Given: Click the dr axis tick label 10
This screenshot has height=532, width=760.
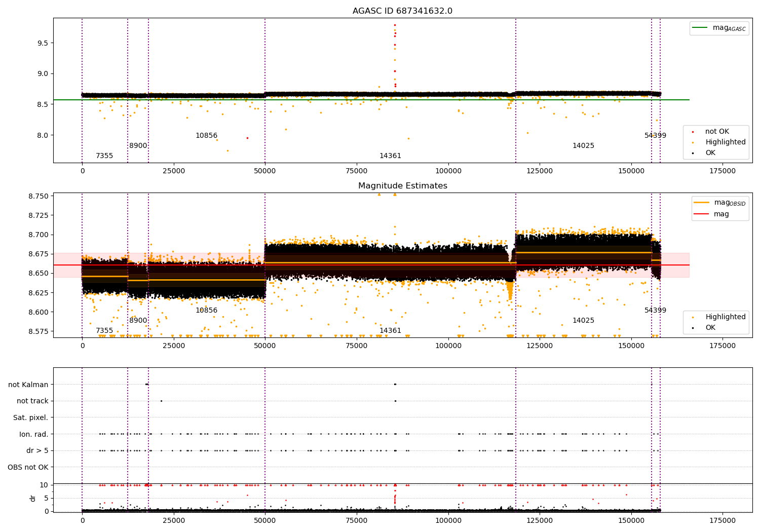Looking at the screenshot, I should 44,485.
